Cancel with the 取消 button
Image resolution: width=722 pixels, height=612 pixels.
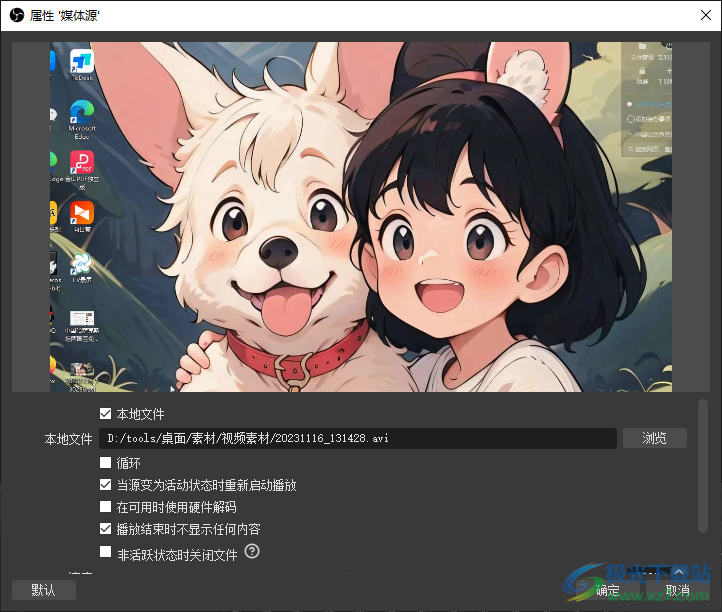677,590
